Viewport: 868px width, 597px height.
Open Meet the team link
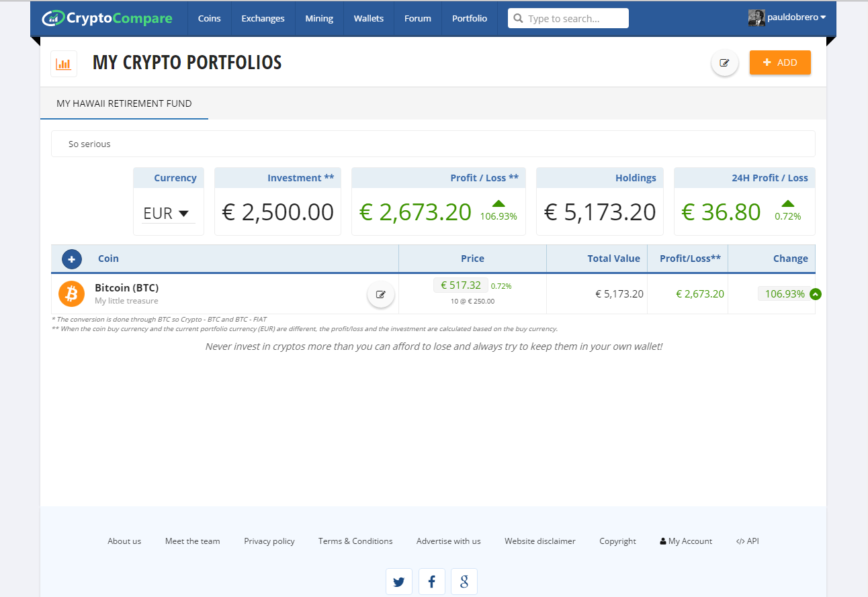(192, 541)
